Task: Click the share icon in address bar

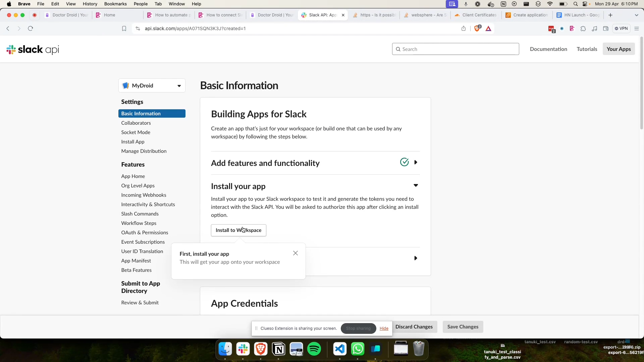Action: [x=464, y=28]
